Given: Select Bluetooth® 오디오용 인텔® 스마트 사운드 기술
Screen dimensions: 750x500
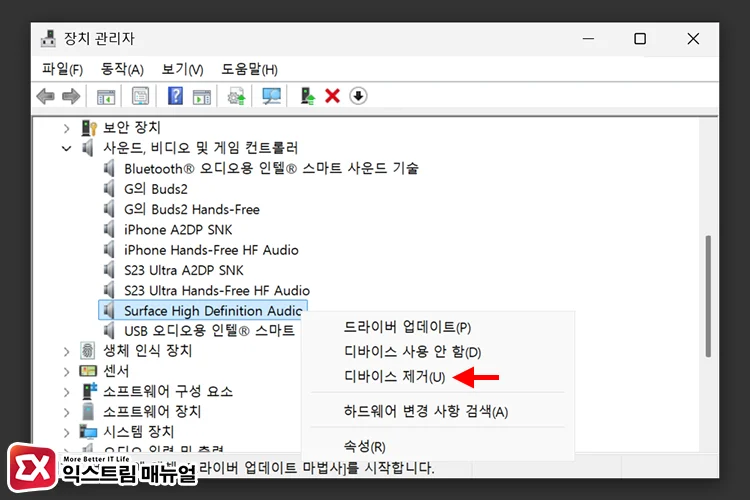Looking at the screenshot, I should [271, 168].
